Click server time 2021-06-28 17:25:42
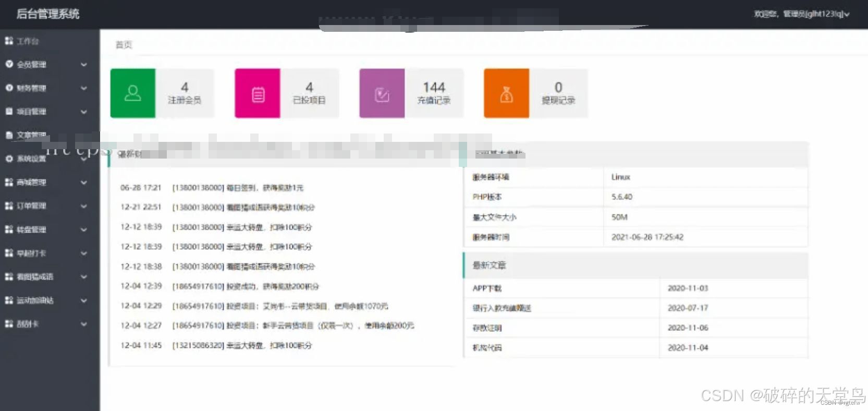Viewport: 868px width, 411px height. [x=647, y=237]
